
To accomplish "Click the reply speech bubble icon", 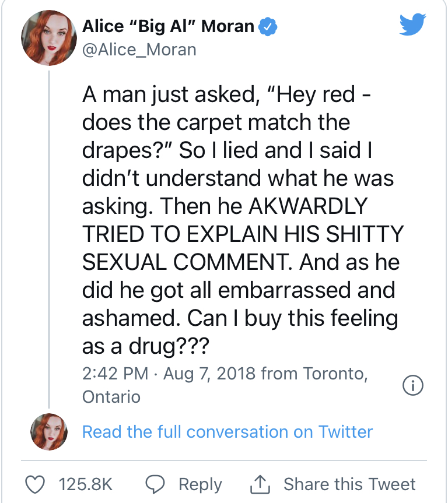I will coord(155,484).
